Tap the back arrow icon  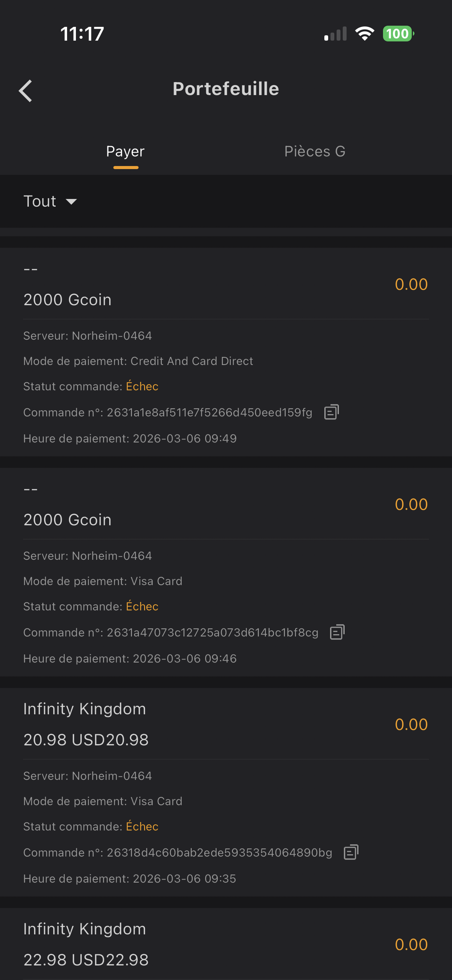(26, 91)
